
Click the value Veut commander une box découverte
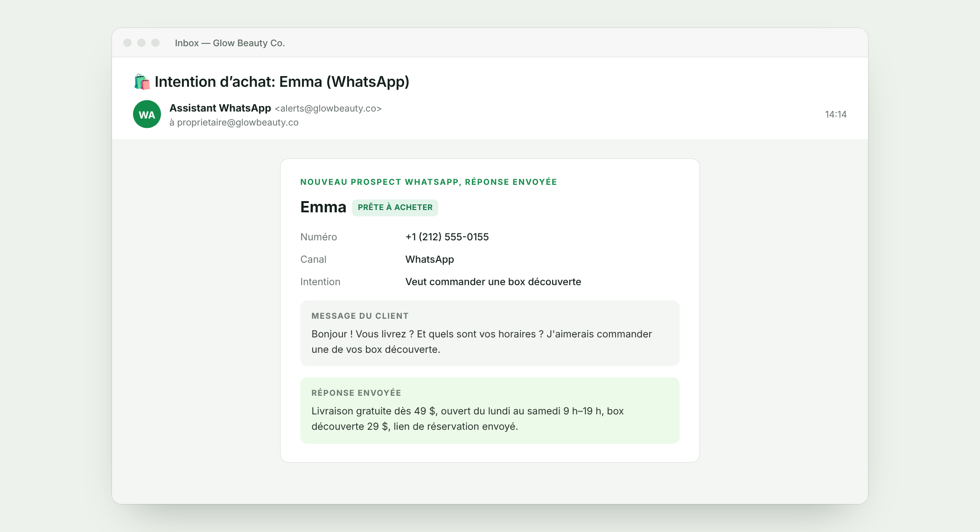tap(493, 281)
